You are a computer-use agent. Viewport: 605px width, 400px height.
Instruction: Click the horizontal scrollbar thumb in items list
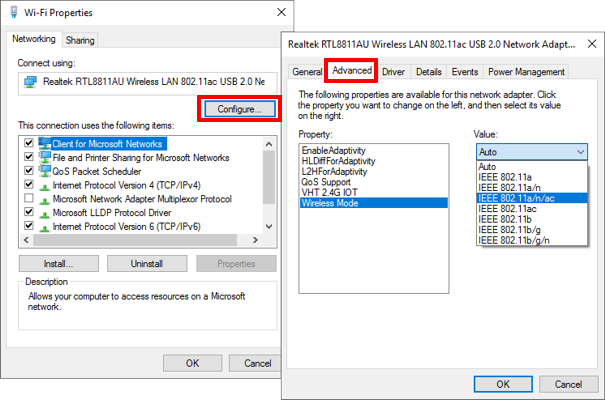pyautogui.click(x=135, y=240)
